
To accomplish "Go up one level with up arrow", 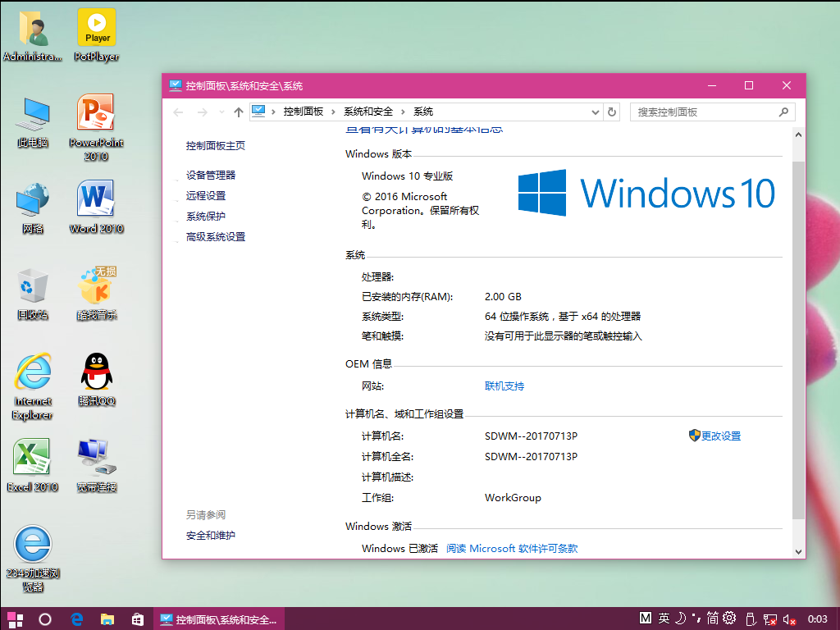I will point(239,112).
